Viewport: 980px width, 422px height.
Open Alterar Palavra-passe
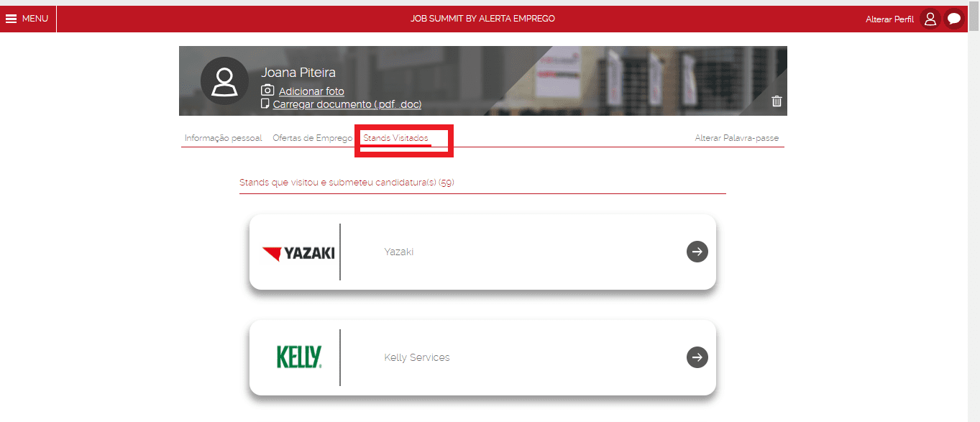coord(737,138)
